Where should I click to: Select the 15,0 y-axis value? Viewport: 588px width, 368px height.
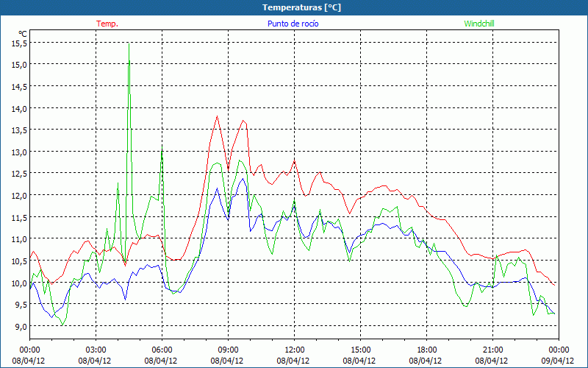point(20,65)
